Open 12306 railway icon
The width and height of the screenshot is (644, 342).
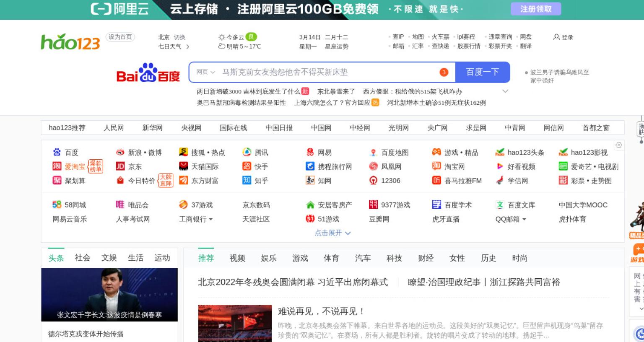tap(373, 180)
